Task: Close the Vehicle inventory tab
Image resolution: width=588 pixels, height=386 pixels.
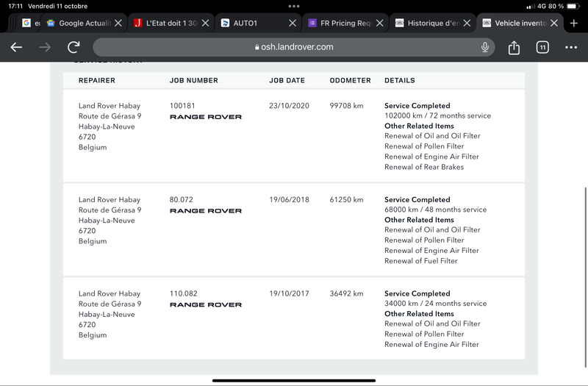Action: 554,24
